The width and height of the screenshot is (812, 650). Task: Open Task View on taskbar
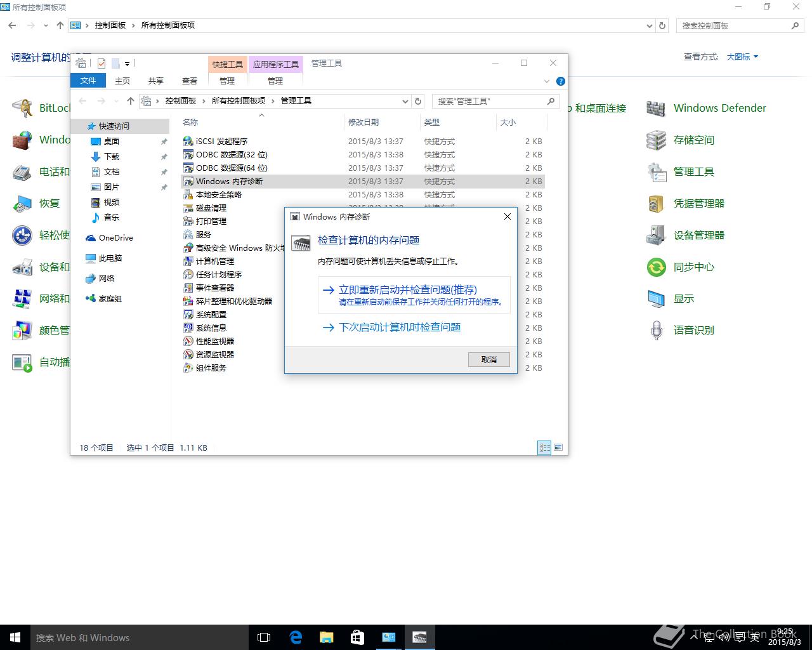click(264, 637)
